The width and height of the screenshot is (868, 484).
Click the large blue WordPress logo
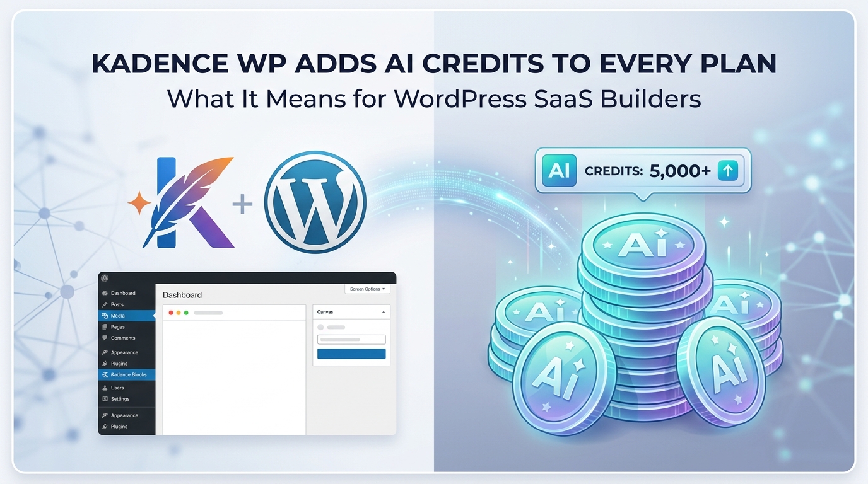[x=315, y=202]
